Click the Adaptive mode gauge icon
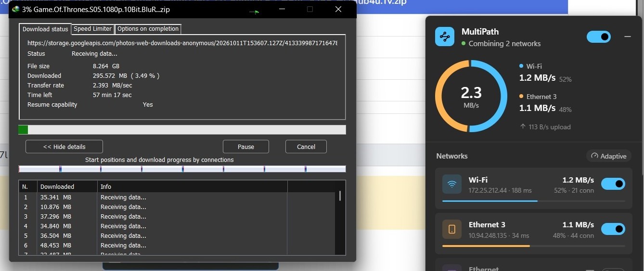Screen dimensions: 644x271 coord(594,156)
